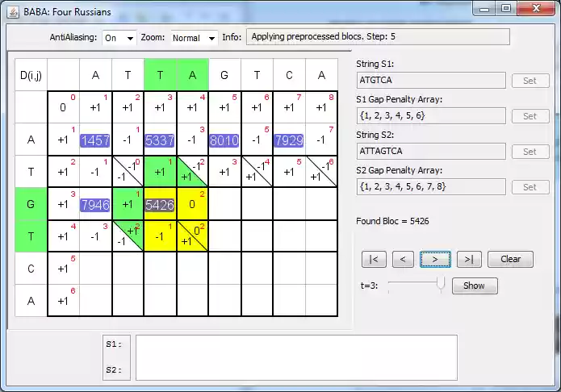
Task: Click the D(i,j) header cell
Action: pos(31,75)
